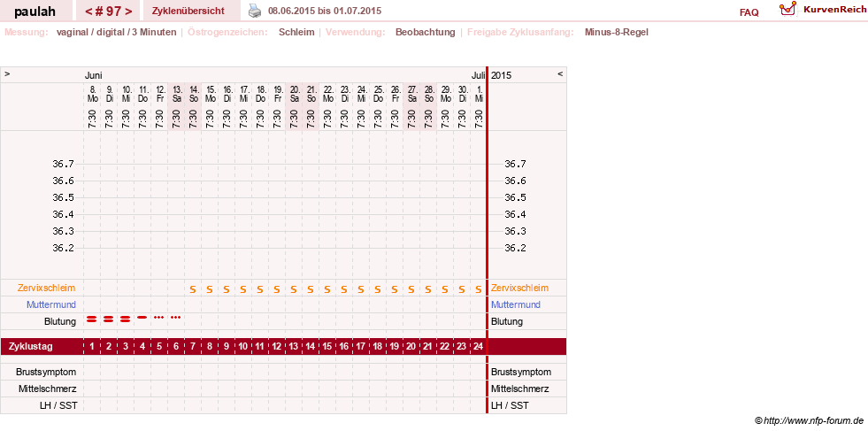Click the cervical mucus S on day 8

[x=209, y=289]
